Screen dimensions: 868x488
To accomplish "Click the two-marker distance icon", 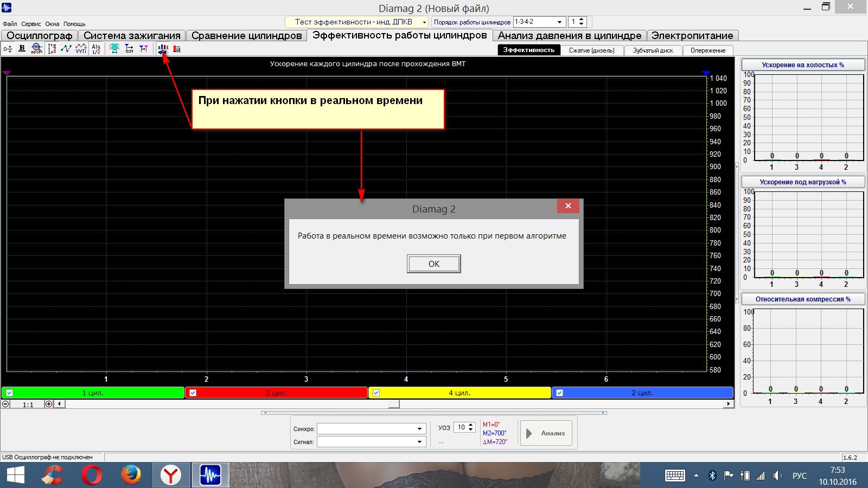I will 144,49.
